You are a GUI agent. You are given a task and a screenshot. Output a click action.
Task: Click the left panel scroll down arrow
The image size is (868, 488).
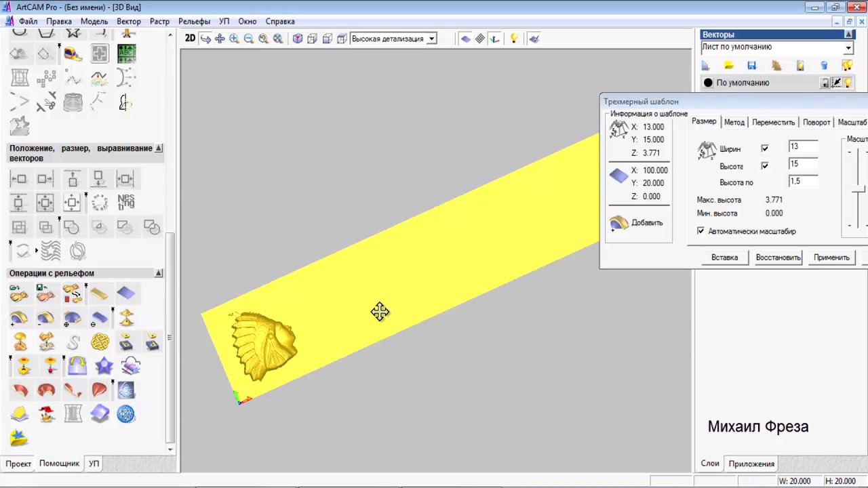170,449
